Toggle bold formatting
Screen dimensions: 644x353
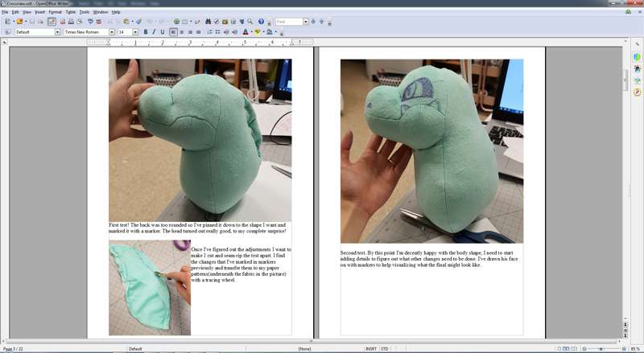point(145,32)
